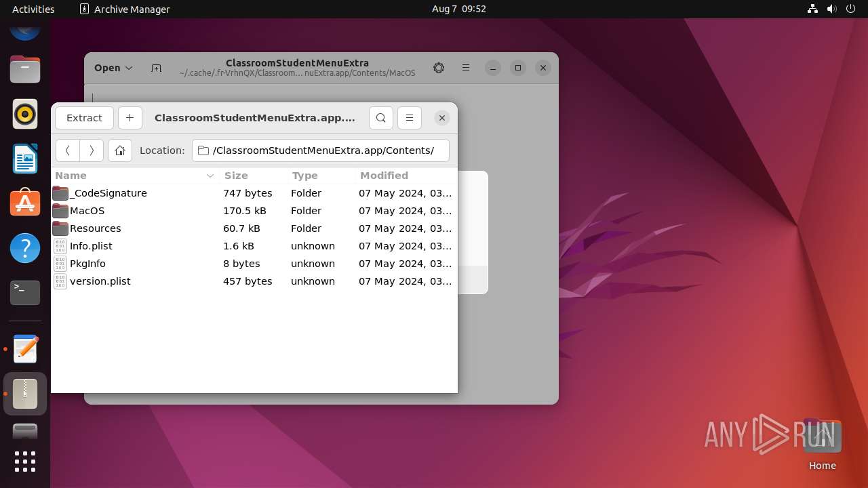Click the Info.plist file icon
868x488 pixels.
(x=60, y=246)
